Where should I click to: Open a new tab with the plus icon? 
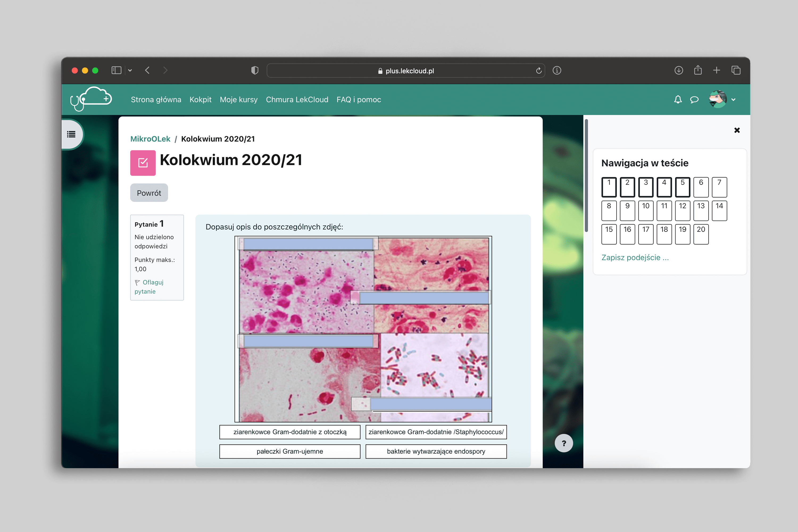pyautogui.click(x=717, y=70)
